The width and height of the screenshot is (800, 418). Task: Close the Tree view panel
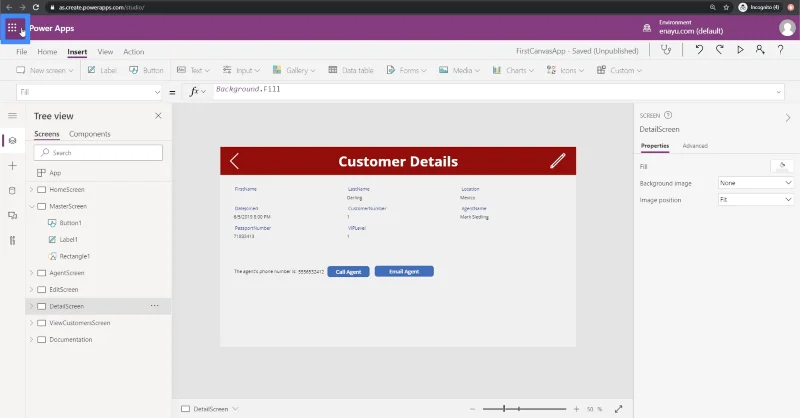tap(158, 116)
